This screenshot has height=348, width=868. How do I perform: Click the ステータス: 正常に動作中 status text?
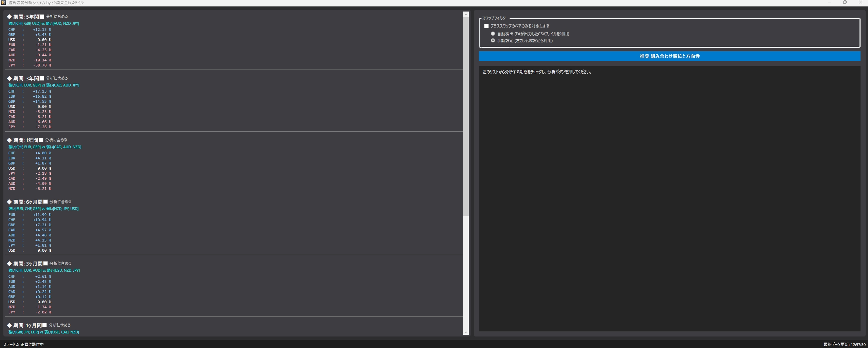click(23, 345)
